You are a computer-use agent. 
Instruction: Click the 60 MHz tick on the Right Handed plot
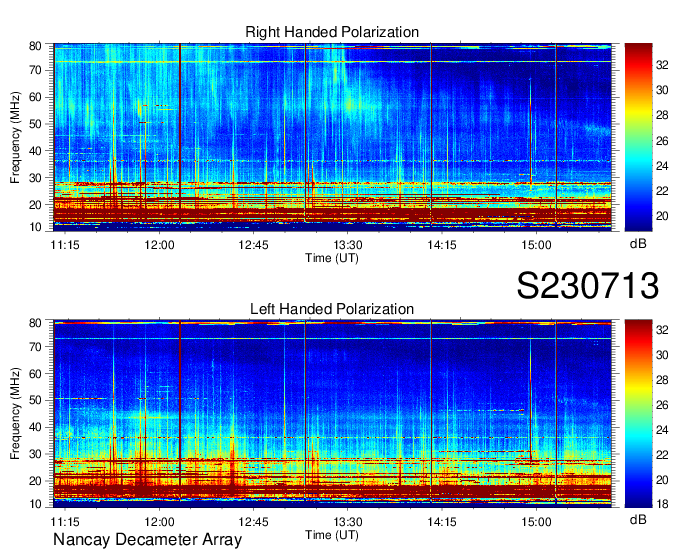pos(35,97)
